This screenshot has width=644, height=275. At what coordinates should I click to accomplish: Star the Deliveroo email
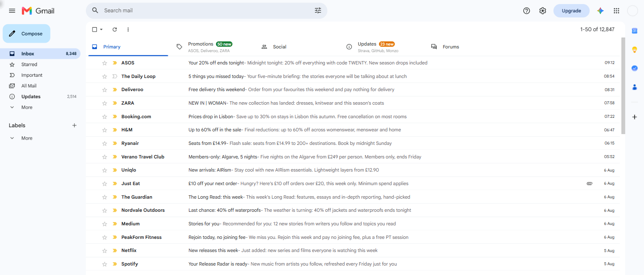pos(104,89)
